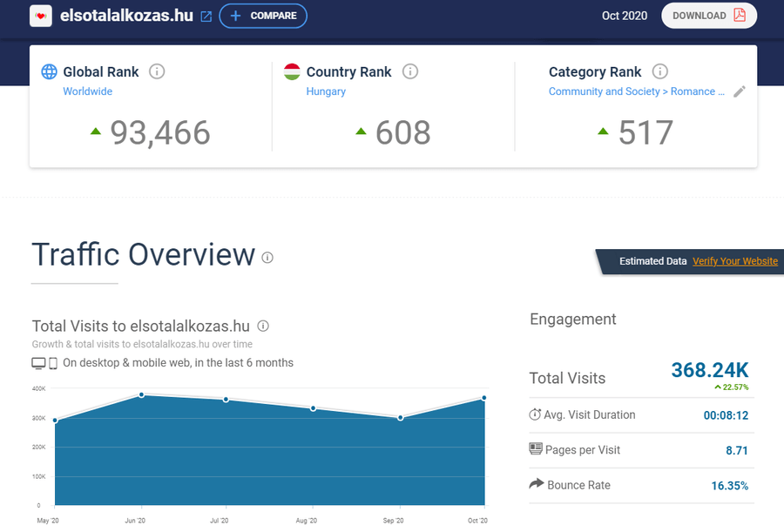Select the Jul '20 chart data point
Screen dimensions: 784x532
[226, 400]
